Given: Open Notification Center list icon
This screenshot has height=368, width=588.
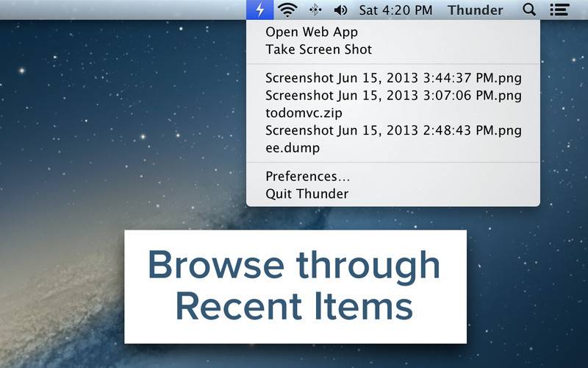Looking at the screenshot, I should 559,10.
